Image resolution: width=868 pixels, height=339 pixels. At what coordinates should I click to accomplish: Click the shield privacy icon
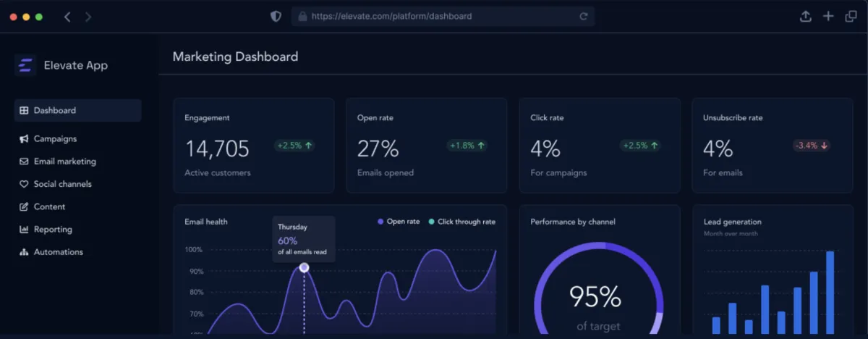(276, 16)
